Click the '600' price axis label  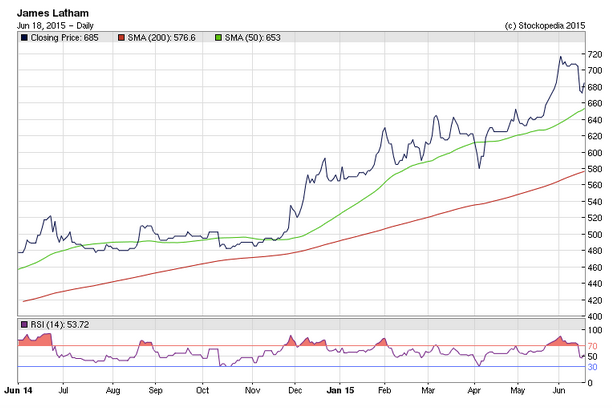595,153
